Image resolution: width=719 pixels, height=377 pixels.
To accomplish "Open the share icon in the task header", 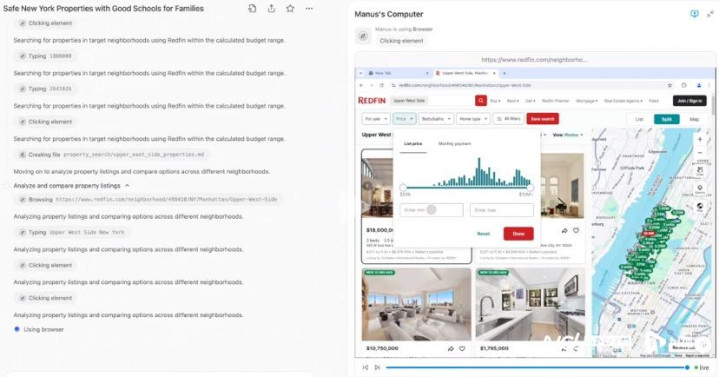I will click(x=271, y=8).
